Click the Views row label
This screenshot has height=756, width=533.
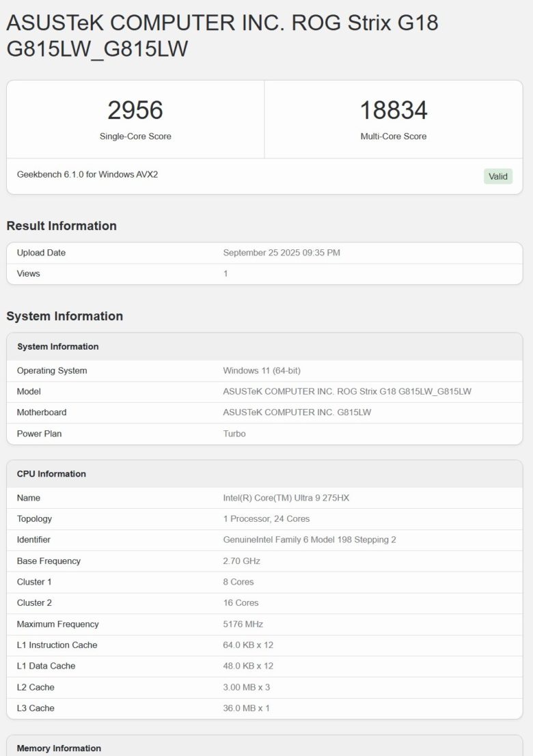tap(29, 273)
